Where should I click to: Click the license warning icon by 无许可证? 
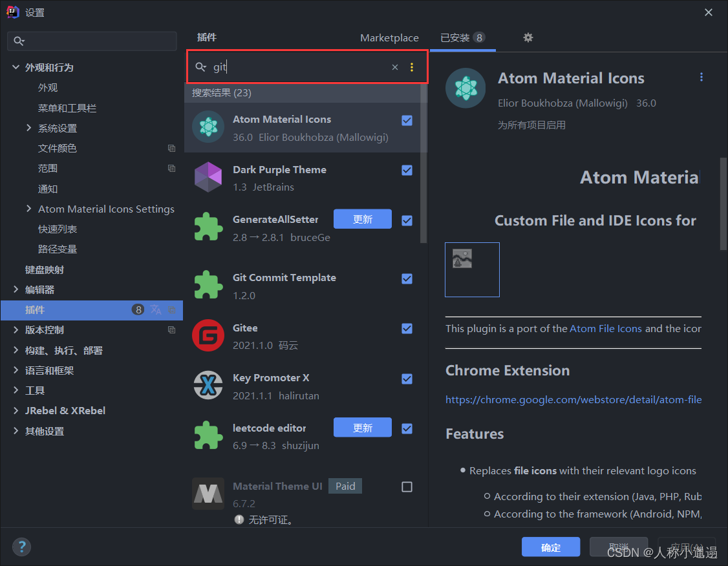pyautogui.click(x=239, y=519)
